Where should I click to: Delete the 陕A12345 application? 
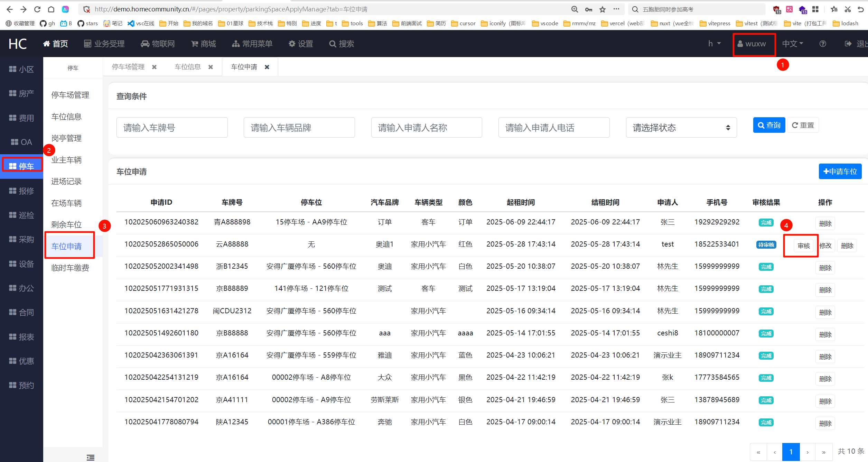pyautogui.click(x=825, y=423)
